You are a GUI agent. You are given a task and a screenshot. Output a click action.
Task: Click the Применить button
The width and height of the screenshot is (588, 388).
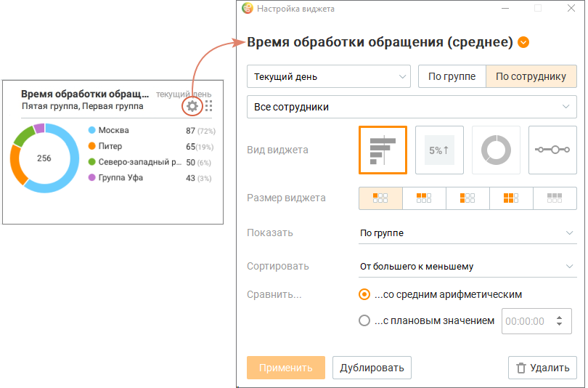(286, 368)
